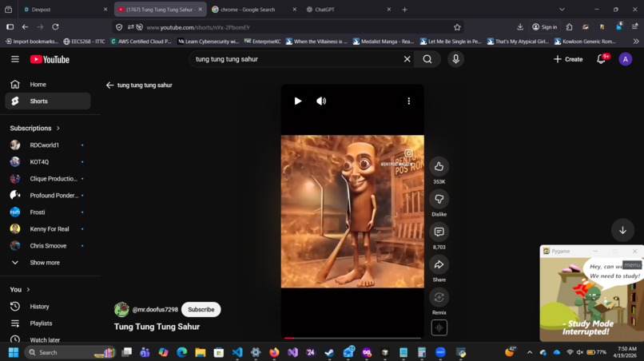The image size is (644, 361).
Task: Click the menu button in the Pygame window
Action: coord(632,265)
